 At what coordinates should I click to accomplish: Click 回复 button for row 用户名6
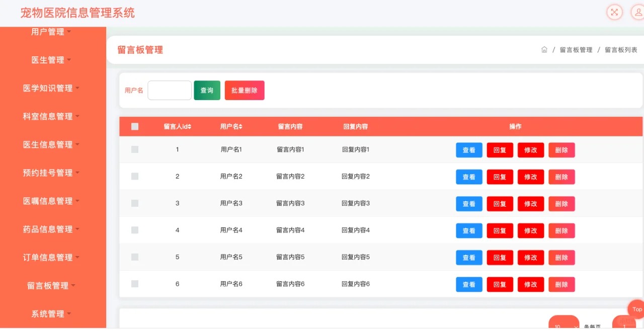(x=500, y=284)
